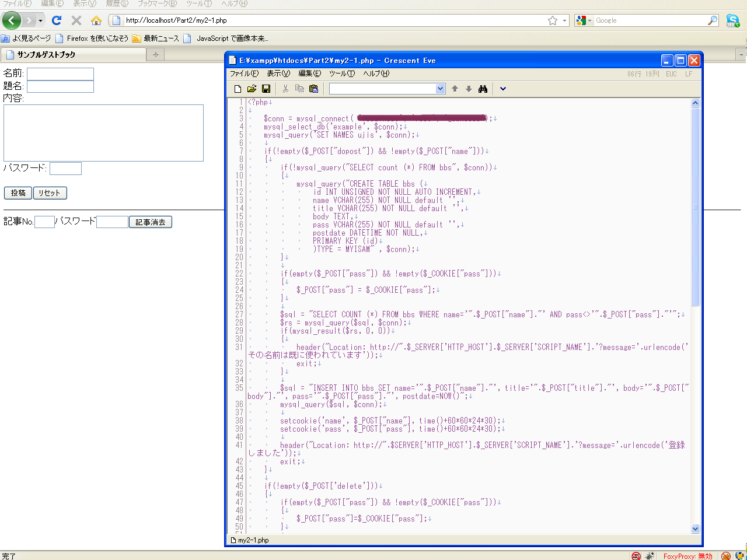The height and width of the screenshot is (560, 747).
Task: Select the サンプルゲストブック browser tab
Action: click(x=73, y=54)
